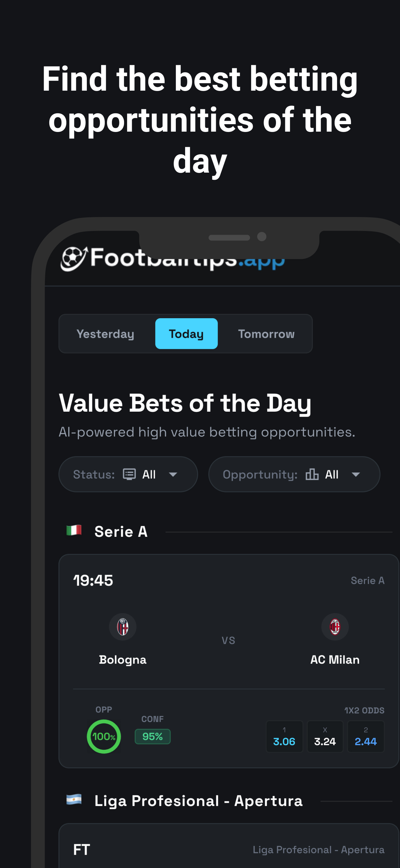
Task: Switch to the Tomorrow tab
Action: pos(266,334)
